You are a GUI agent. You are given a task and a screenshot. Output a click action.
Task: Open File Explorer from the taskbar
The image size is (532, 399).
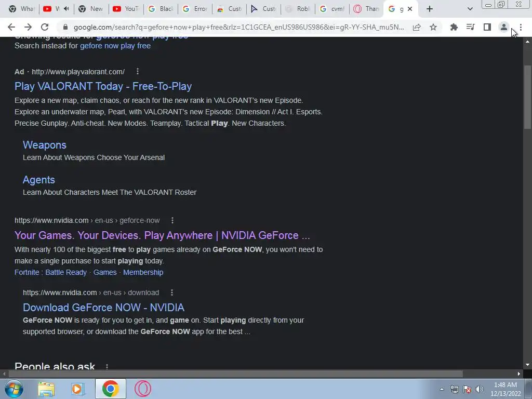[x=46, y=389]
